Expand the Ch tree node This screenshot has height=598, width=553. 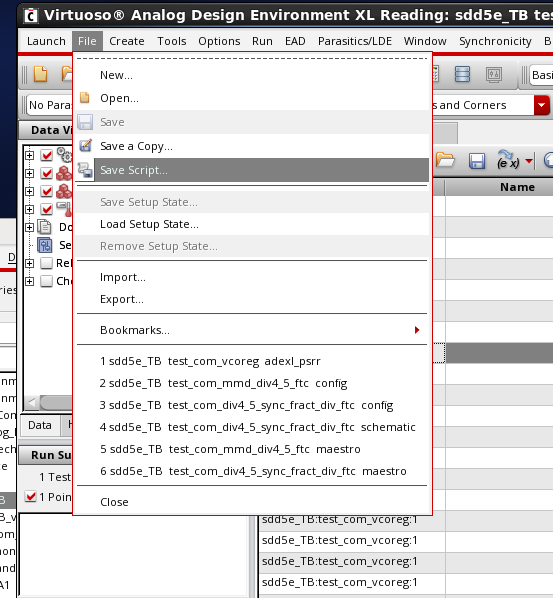pos(29,281)
